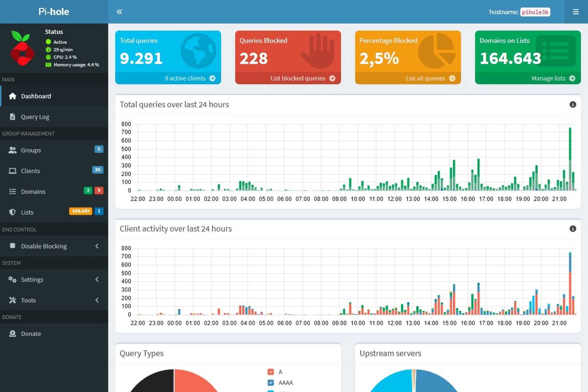Viewport: 588px width, 392px height.
Task: Click the Clients monitor icon
Action: pyautogui.click(x=12, y=171)
